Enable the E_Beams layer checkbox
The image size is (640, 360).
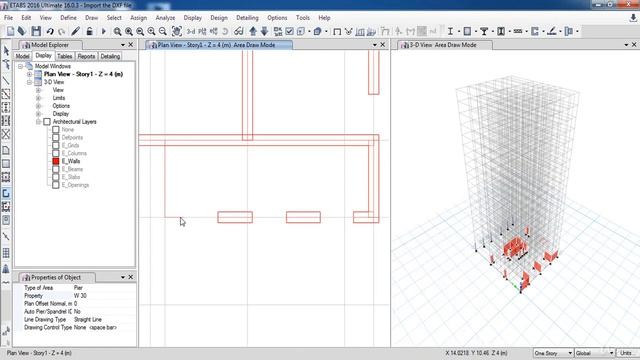point(56,169)
